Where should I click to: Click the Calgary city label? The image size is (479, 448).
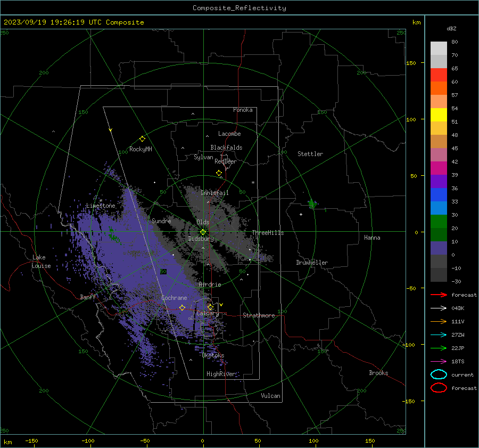tap(208, 313)
